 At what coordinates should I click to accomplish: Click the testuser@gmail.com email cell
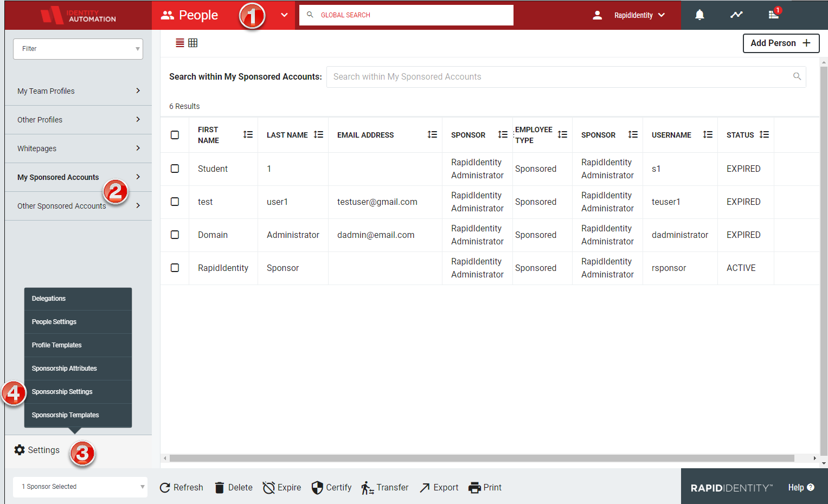point(377,202)
